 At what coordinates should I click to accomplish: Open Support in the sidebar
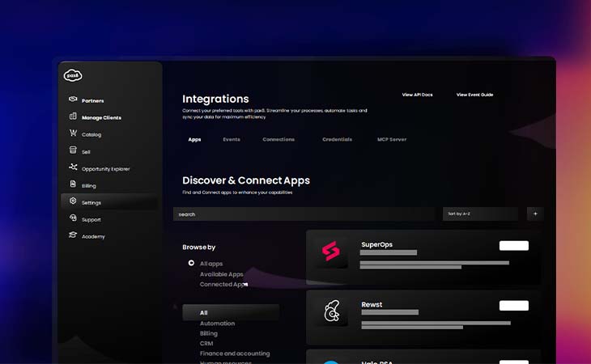click(x=91, y=220)
